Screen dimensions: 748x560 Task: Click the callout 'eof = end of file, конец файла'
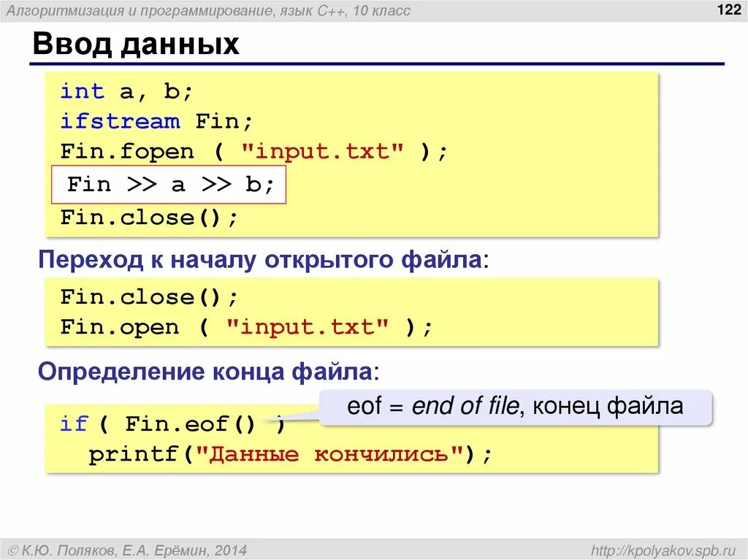515,407
